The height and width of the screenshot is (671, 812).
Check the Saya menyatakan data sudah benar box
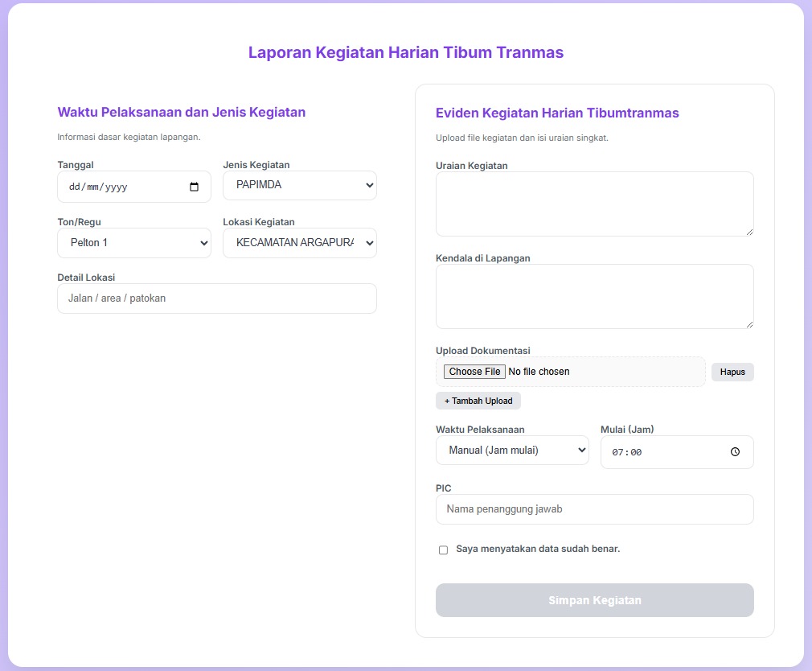click(x=443, y=550)
